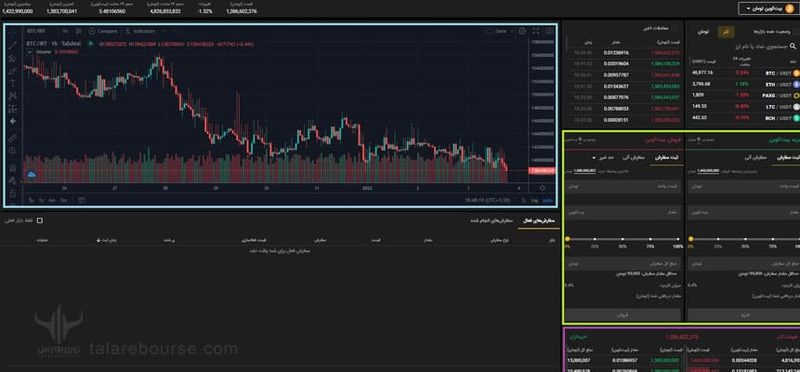Open the 'بیت‌کوین تومان' market dropdown
This screenshot has width=800, height=372.
768,8
